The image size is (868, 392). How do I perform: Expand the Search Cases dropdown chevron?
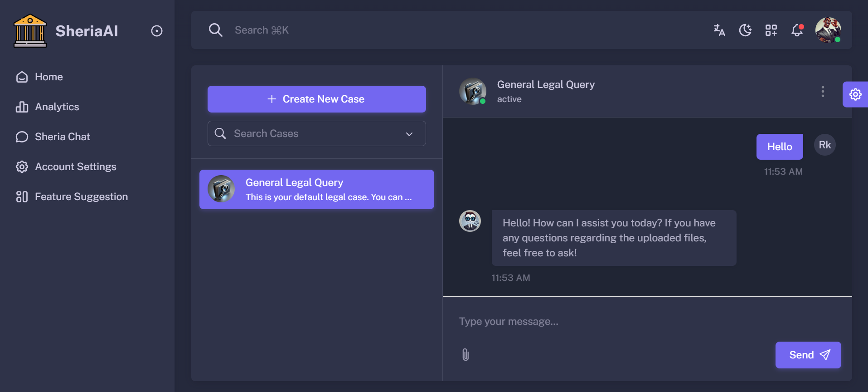coord(409,134)
